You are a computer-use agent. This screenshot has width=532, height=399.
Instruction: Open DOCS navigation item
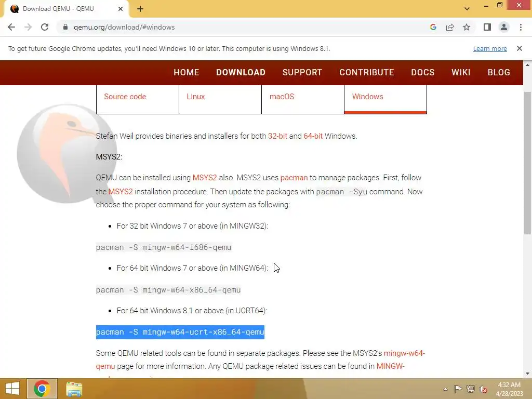pyautogui.click(x=422, y=72)
